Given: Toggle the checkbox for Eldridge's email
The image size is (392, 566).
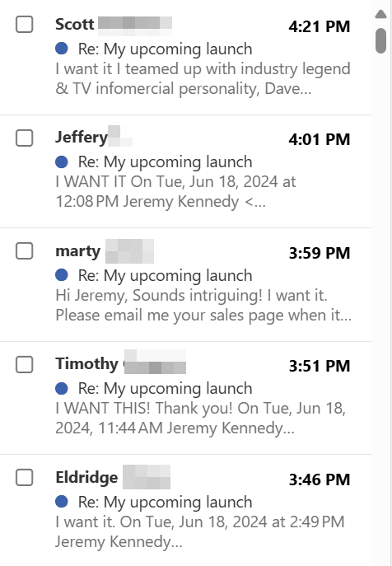Looking at the screenshot, I should click(x=25, y=478).
